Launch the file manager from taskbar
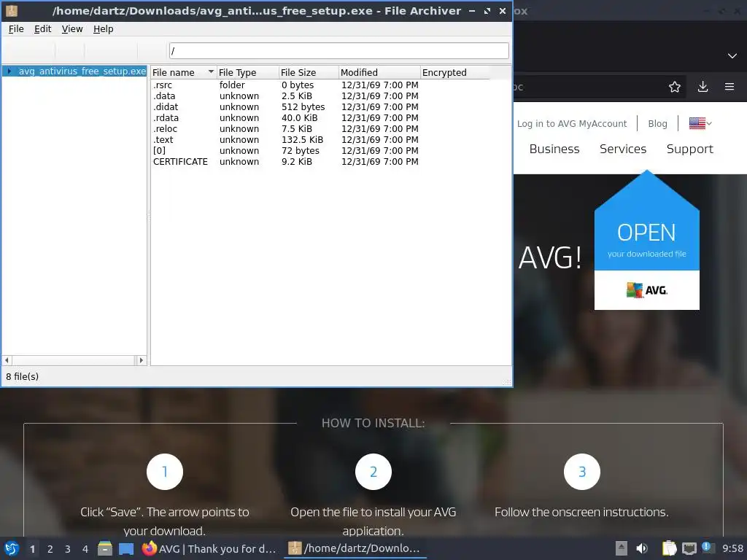Image resolution: width=747 pixels, height=560 pixels. [105, 548]
